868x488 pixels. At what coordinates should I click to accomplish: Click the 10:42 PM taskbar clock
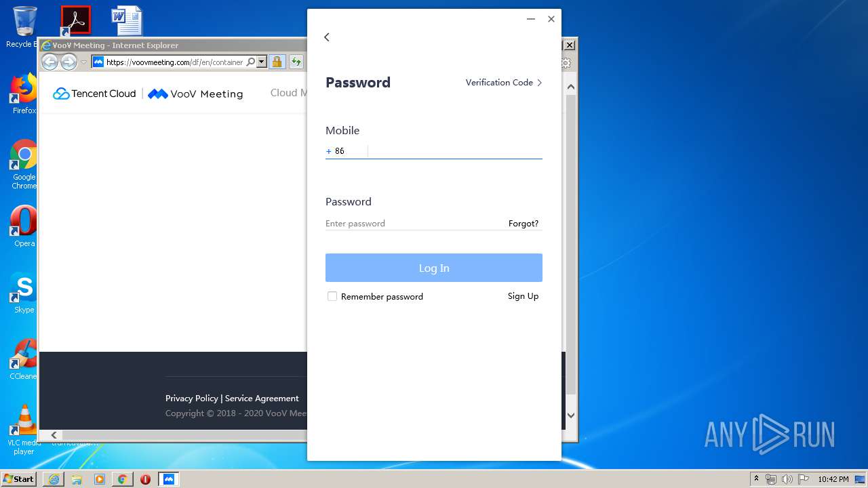(x=833, y=479)
